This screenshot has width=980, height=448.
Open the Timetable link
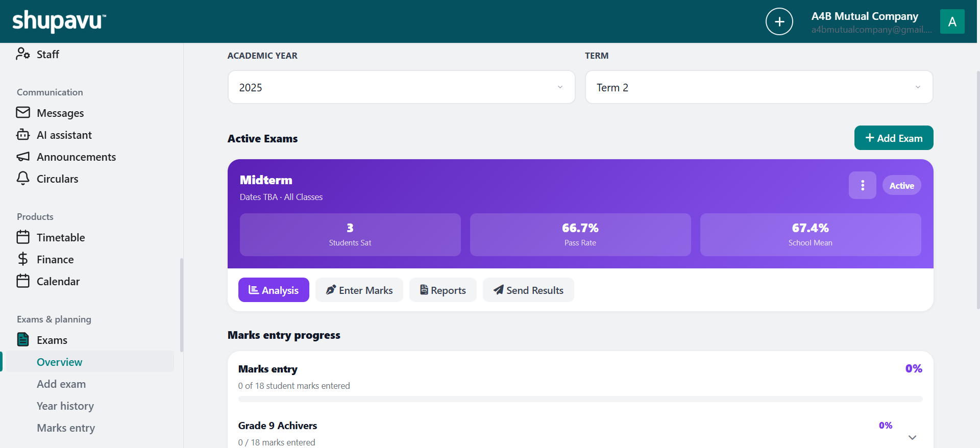pos(61,237)
